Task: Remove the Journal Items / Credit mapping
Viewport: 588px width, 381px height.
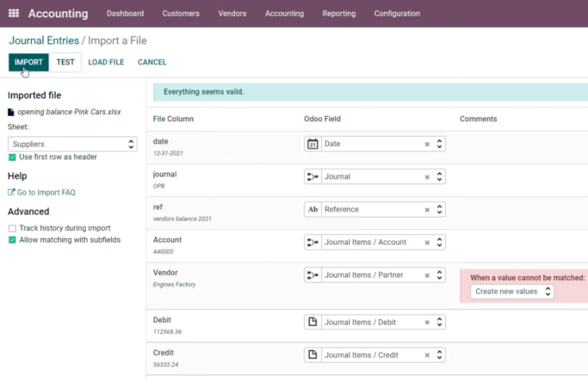Action: [427, 355]
